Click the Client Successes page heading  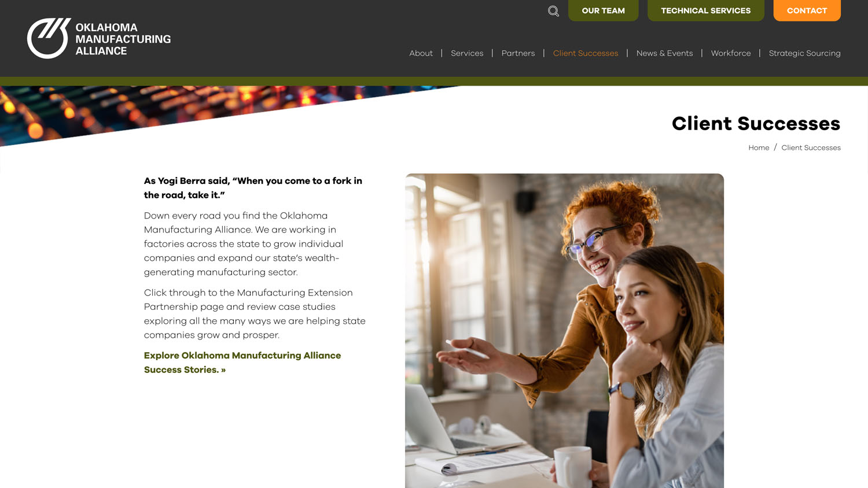pyautogui.click(x=756, y=123)
